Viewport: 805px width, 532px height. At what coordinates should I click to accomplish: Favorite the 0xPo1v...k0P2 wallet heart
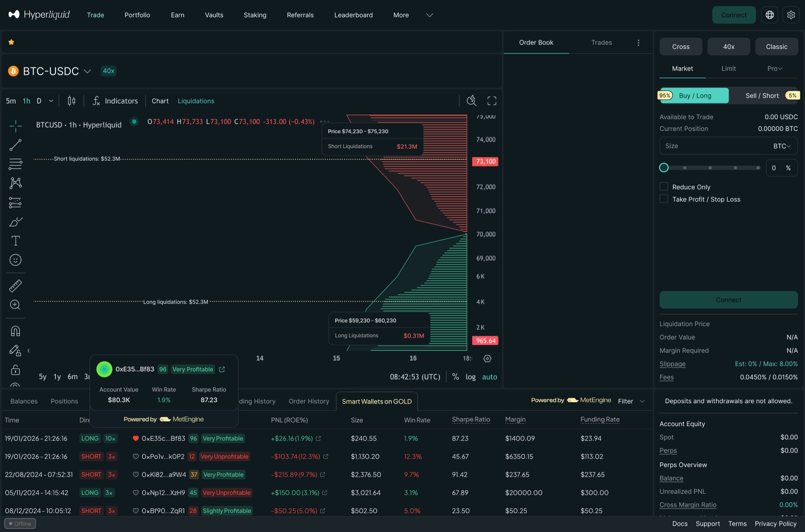point(136,456)
